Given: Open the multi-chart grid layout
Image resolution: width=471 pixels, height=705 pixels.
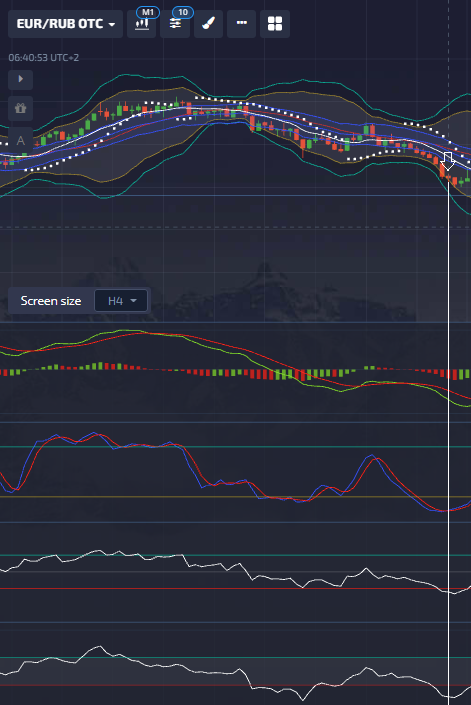Looking at the screenshot, I should coord(275,24).
